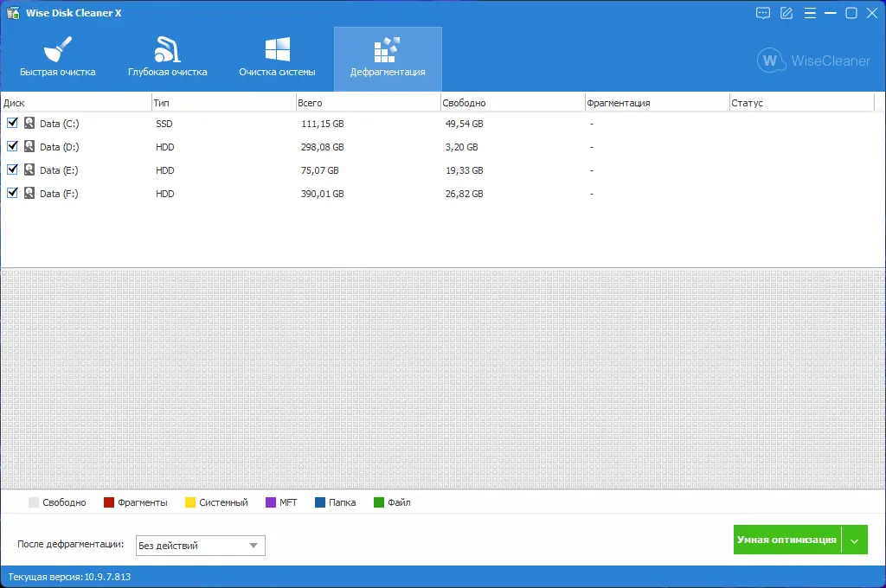The width and height of the screenshot is (886, 588).
Task: Open the Быстрая очистка tab
Action: click(x=58, y=59)
